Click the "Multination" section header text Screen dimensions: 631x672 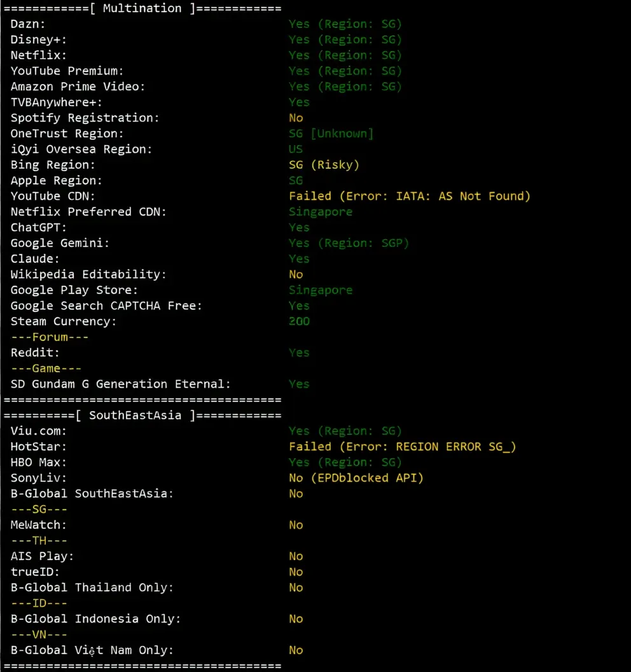click(x=142, y=8)
